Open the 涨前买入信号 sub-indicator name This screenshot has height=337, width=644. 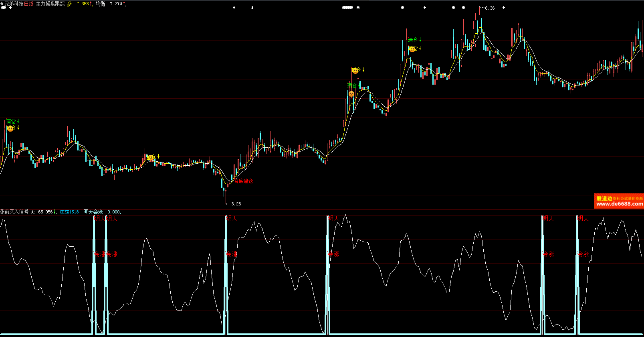click(x=14, y=212)
